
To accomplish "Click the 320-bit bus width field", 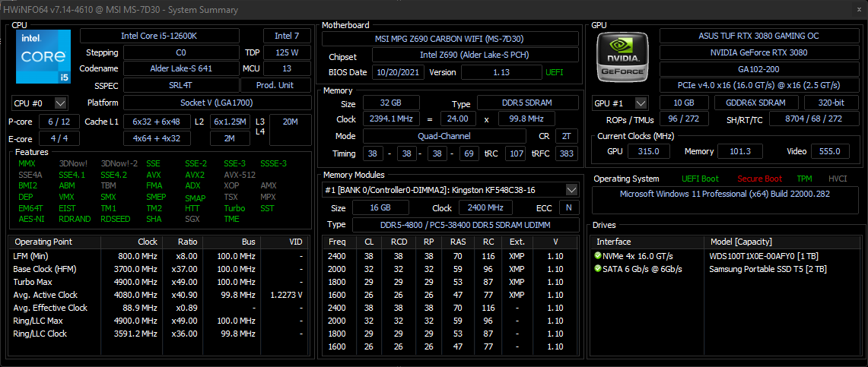I will pos(831,103).
